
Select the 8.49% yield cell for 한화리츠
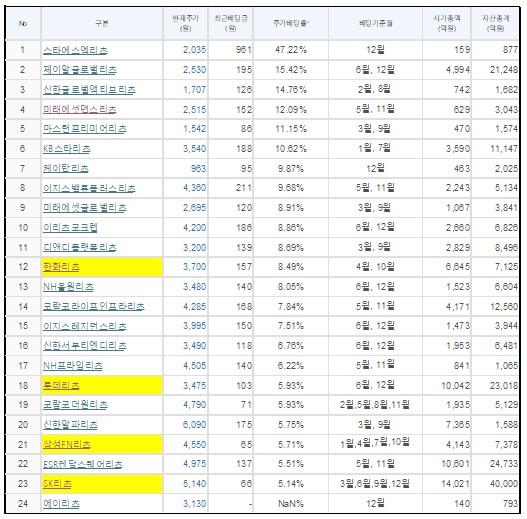(291, 267)
